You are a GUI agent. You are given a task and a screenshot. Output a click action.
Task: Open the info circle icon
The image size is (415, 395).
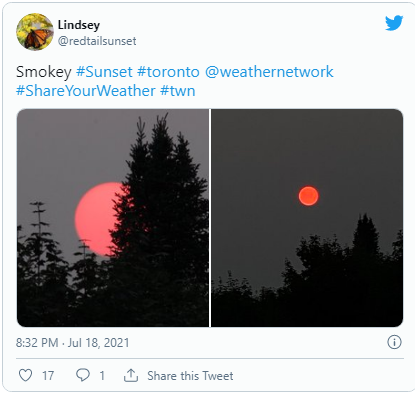(394, 342)
